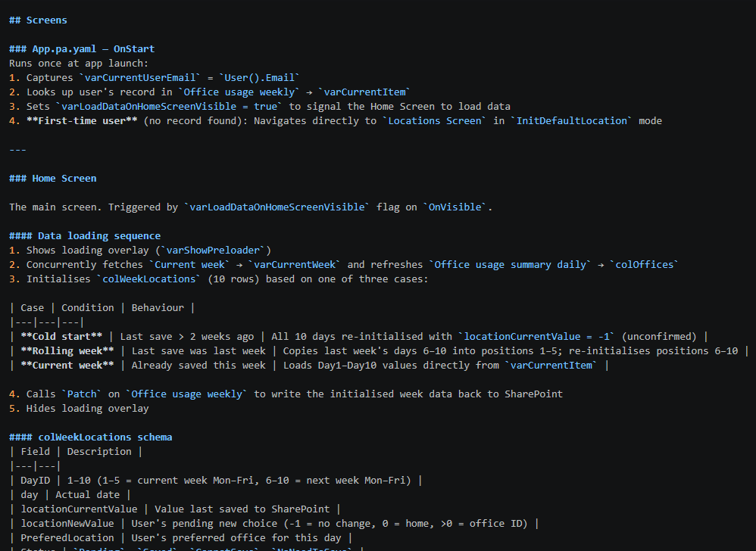Image resolution: width=756 pixels, height=551 pixels.
Task: Click the "App.pa.yaml — OnStart" heading
Action: [x=93, y=49]
